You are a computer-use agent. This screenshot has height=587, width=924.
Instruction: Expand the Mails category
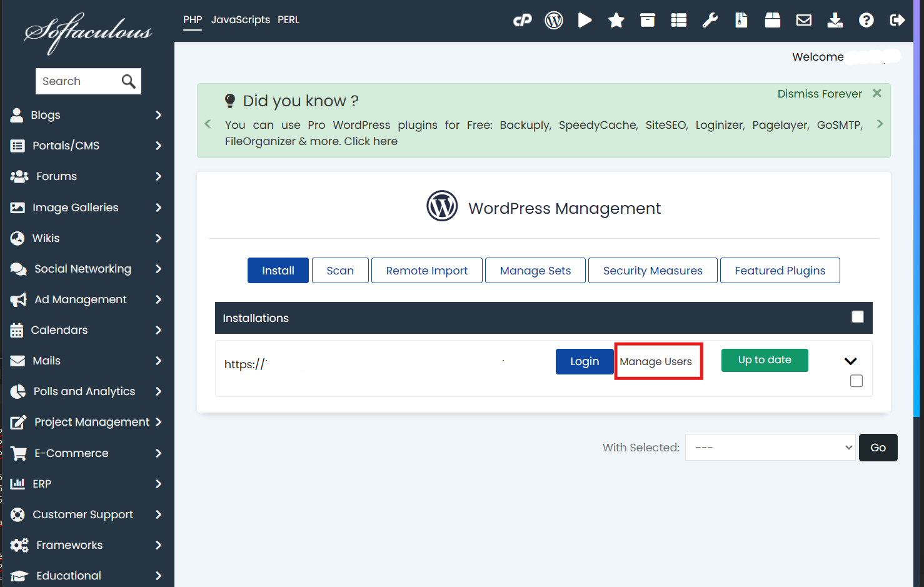click(158, 361)
